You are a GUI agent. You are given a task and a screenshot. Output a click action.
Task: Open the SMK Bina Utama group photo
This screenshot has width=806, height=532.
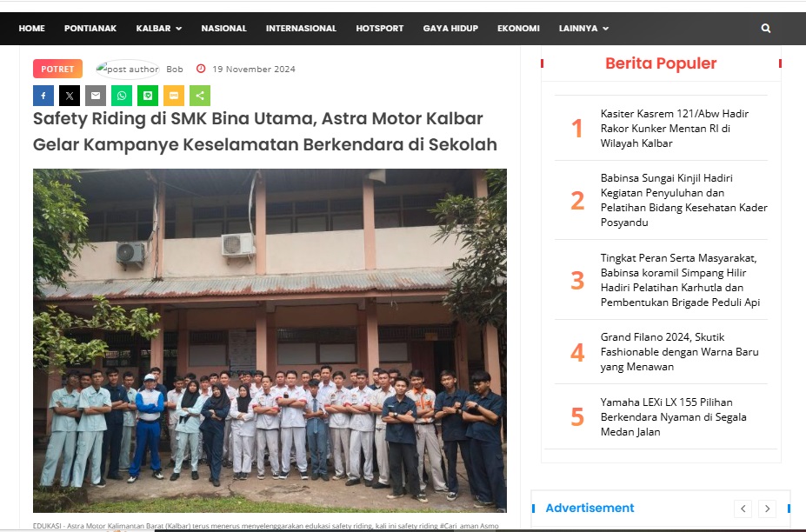(x=270, y=340)
